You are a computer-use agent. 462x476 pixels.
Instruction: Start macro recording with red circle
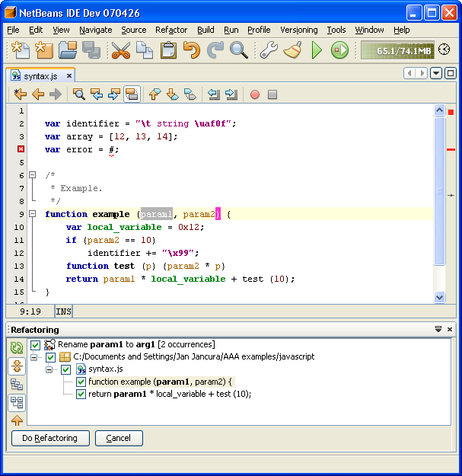tap(255, 94)
